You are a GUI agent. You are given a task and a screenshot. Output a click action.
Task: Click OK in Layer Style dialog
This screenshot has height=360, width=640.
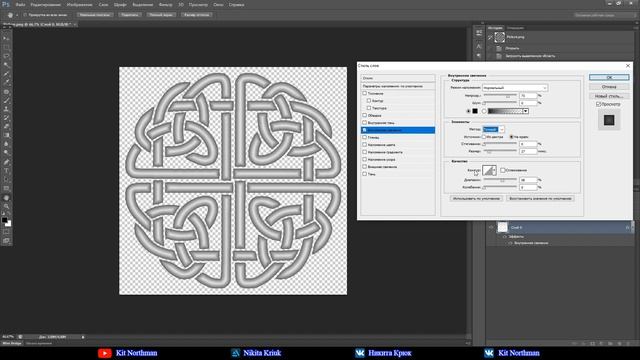tap(609, 78)
